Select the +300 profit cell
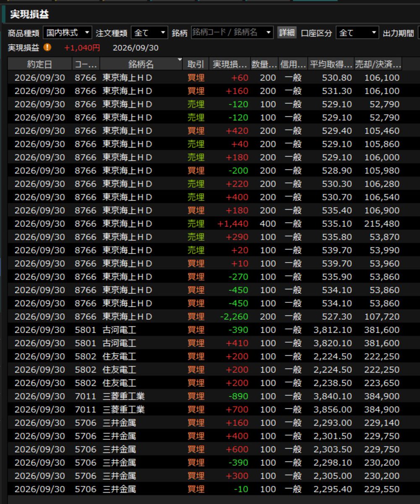The height and width of the screenshot is (504, 420). (x=237, y=476)
